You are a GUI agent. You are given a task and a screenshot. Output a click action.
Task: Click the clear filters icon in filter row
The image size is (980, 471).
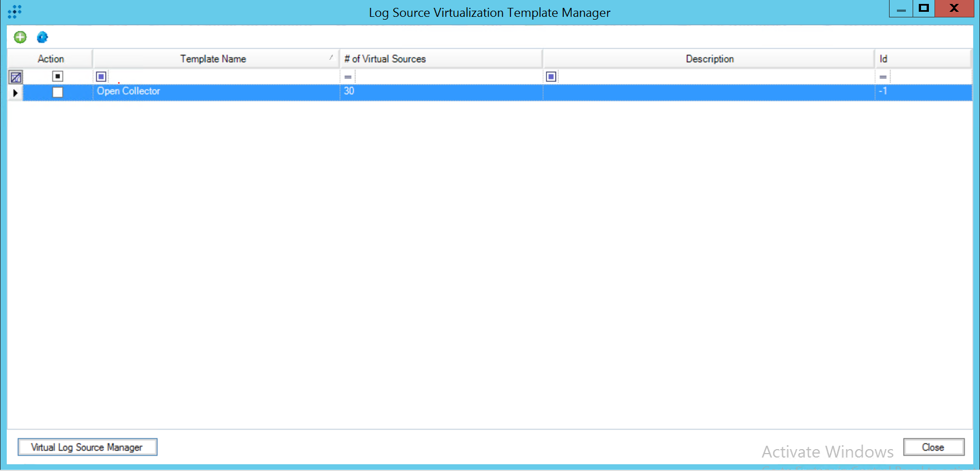pos(16,77)
